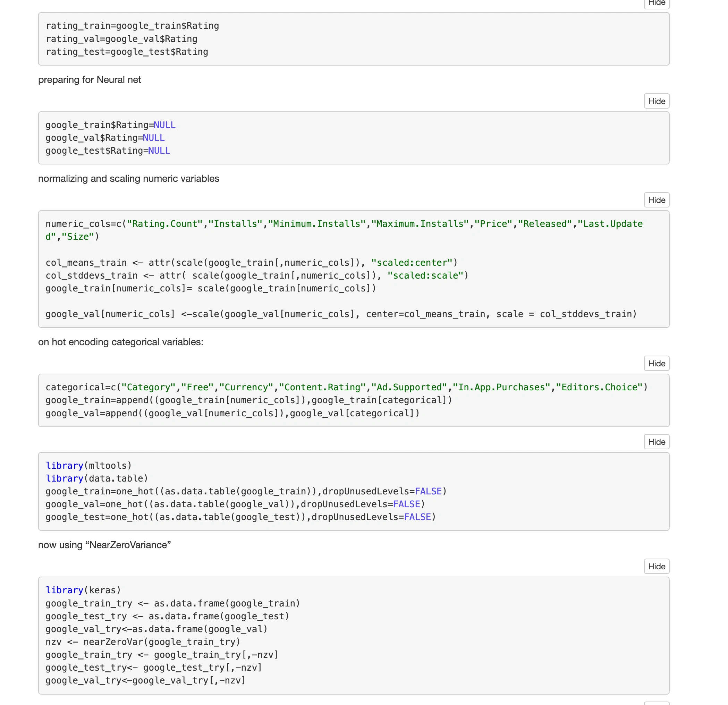Click the library(keras) line
The image size is (728, 705).
83,590
